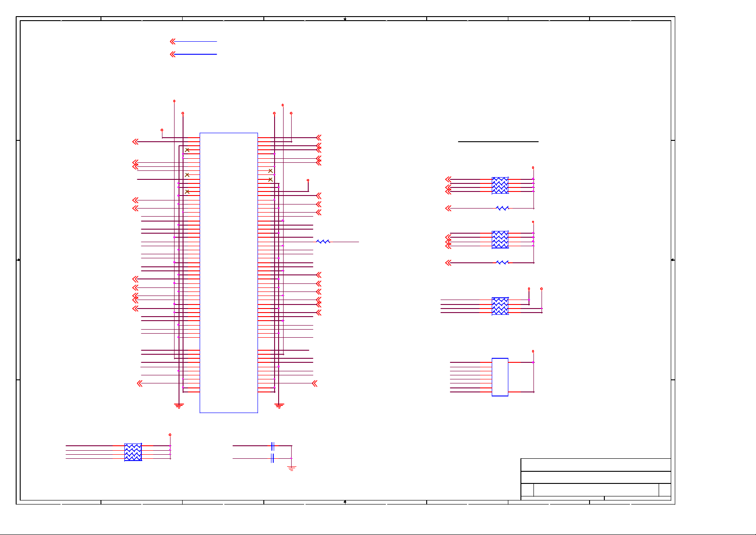Select the resistor network with two power pins above
The width and height of the screenshot is (756, 535).
coord(500,306)
